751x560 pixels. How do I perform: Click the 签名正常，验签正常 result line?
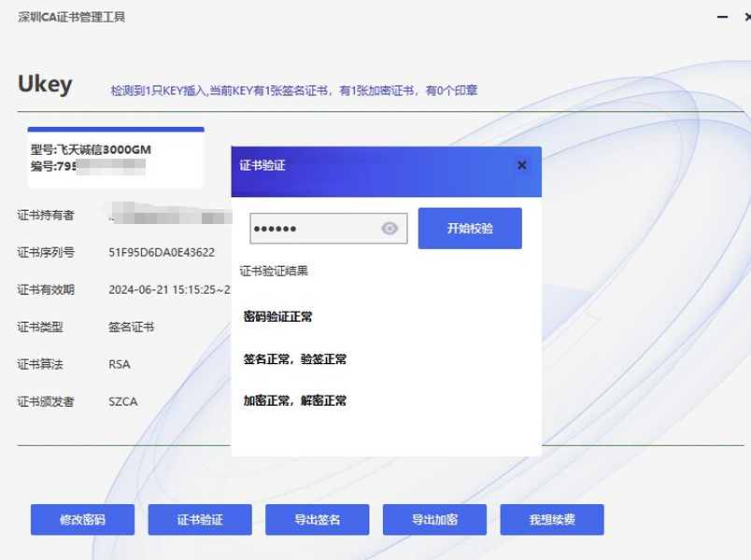(295, 358)
